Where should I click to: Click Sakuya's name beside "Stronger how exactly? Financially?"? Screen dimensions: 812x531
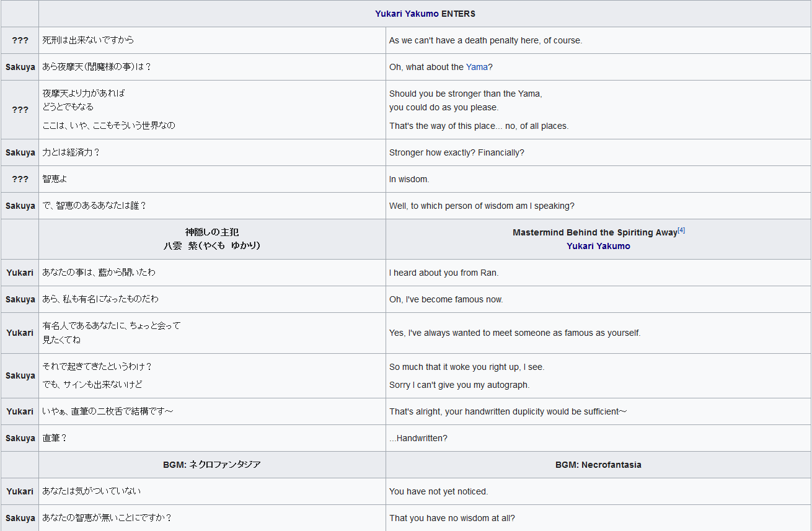pos(20,152)
